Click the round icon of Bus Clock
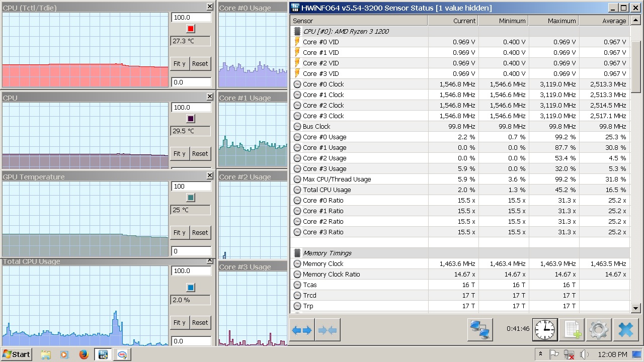Viewport: 644px width, 362px height. pos(297,126)
